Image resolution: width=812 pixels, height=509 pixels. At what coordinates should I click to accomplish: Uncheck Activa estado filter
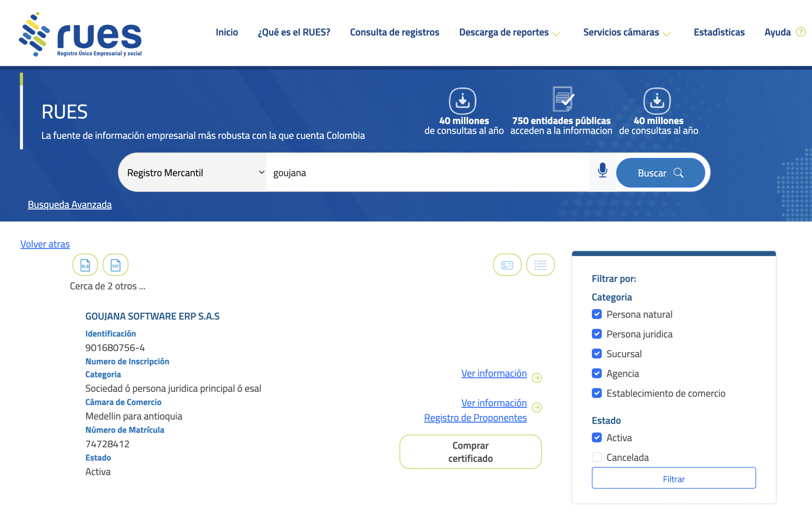[x=597, y=438]
